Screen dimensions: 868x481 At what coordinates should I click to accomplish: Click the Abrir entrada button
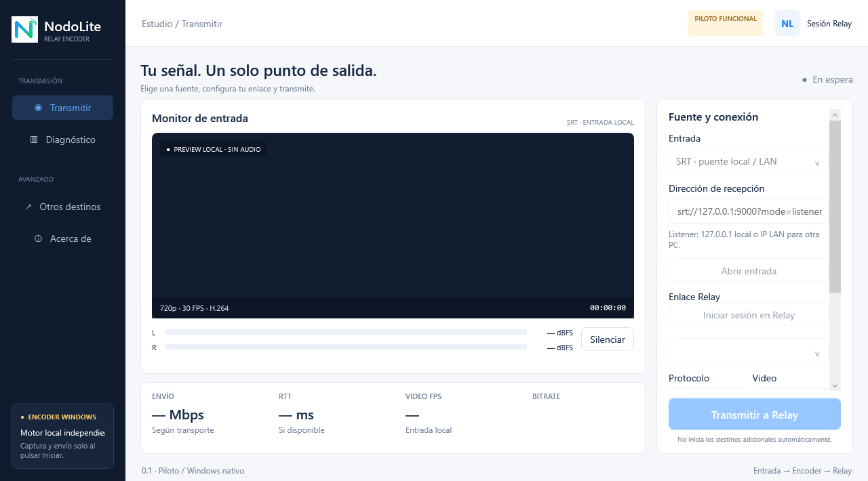click(749, 271)
